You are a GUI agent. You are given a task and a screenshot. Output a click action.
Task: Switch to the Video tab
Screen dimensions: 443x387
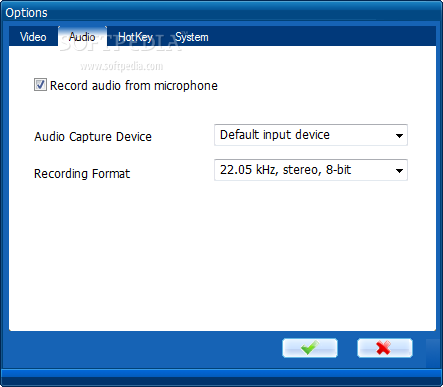[33, 37]
